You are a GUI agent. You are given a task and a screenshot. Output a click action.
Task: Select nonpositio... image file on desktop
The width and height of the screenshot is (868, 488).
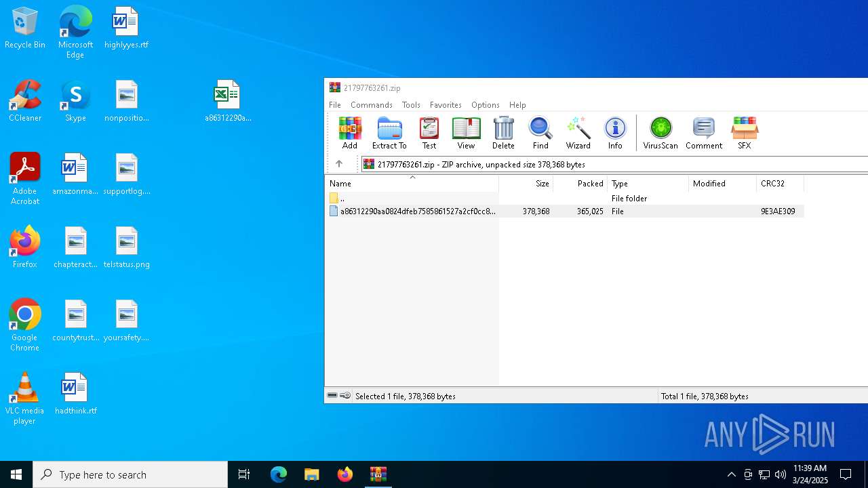pyautogui.click(x=126, y=102)
